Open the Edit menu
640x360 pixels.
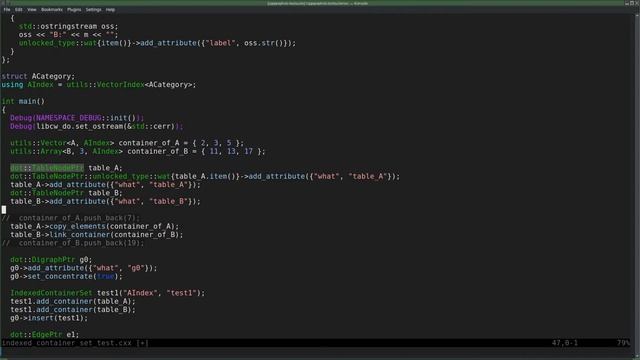(19, 9)
